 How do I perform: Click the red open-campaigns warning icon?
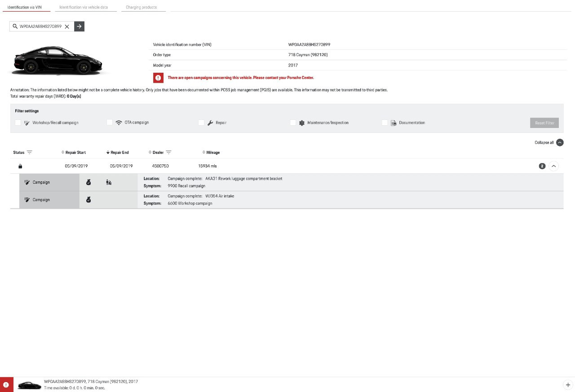(x=158, y=78)
